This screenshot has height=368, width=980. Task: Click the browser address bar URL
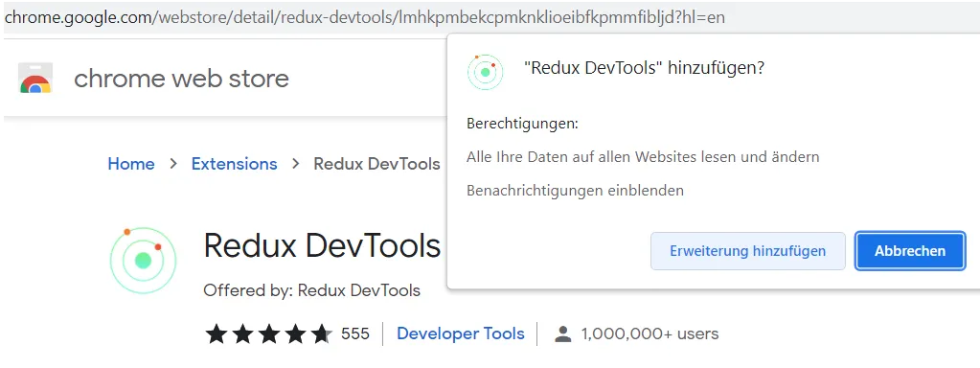pyautogui.click(x=364, y=17)
